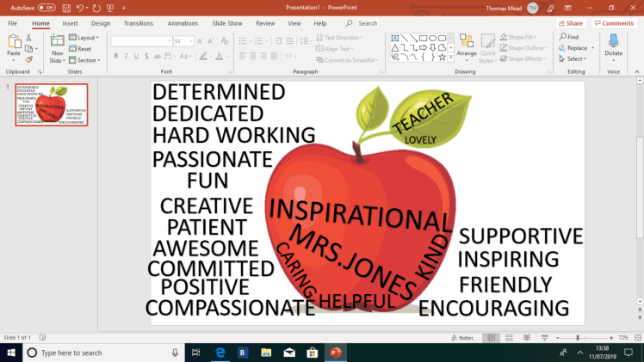
Task: Click the Share button
Action: (570, 23)
